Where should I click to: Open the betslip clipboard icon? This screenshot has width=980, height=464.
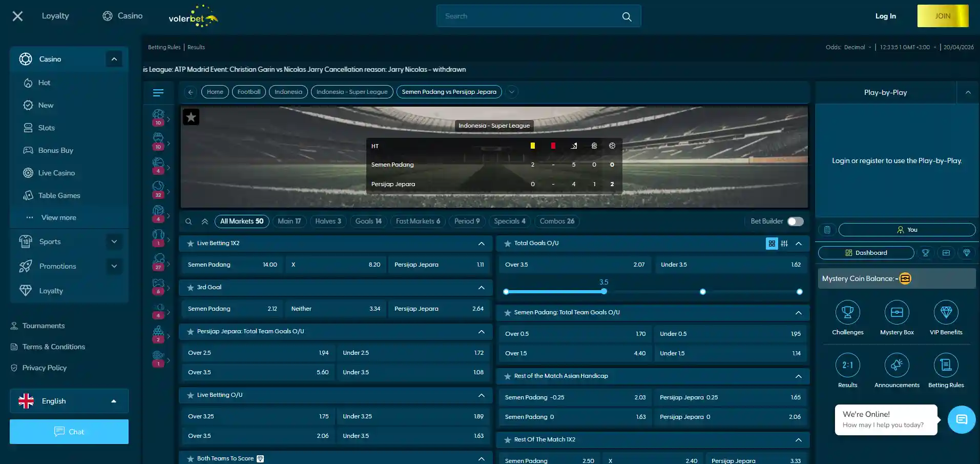click(x=827, y=230)
